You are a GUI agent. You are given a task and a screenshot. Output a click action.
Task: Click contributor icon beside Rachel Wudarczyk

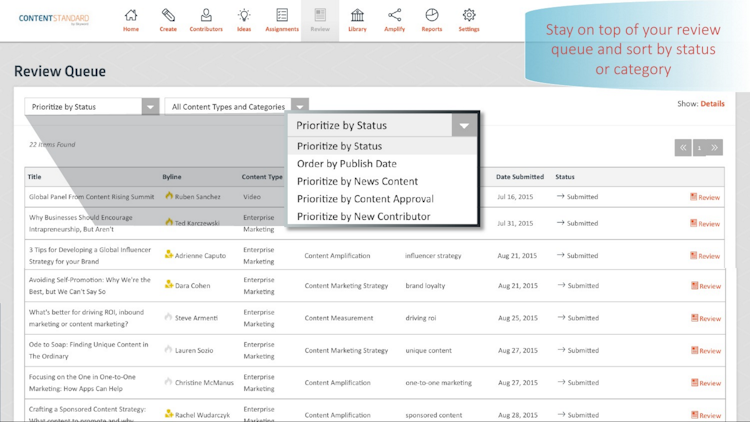pos(169,413)
